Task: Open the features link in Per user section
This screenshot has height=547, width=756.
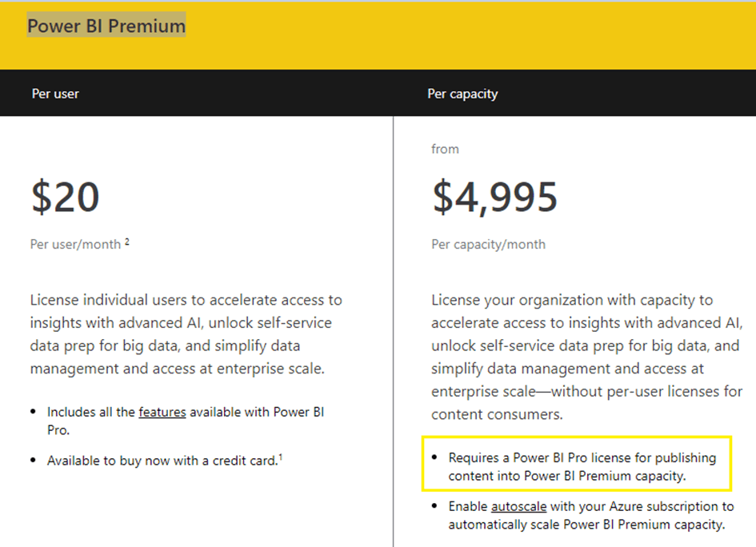Action: tap(162, 412)
